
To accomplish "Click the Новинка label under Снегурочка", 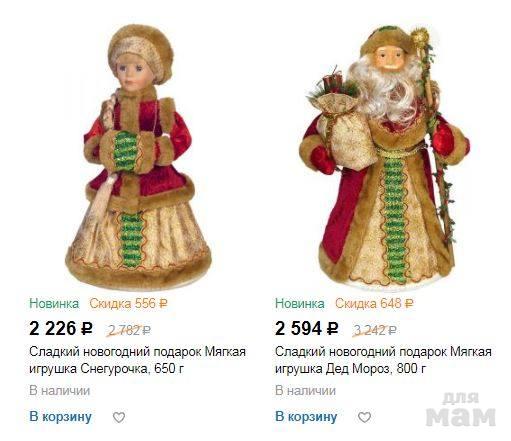I will 54,303.
